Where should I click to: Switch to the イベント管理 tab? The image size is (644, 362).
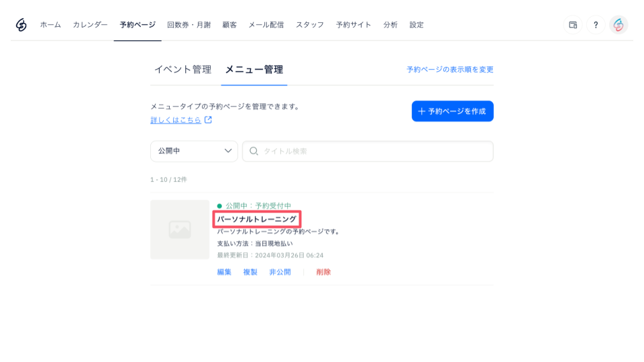tap(182, 70)
